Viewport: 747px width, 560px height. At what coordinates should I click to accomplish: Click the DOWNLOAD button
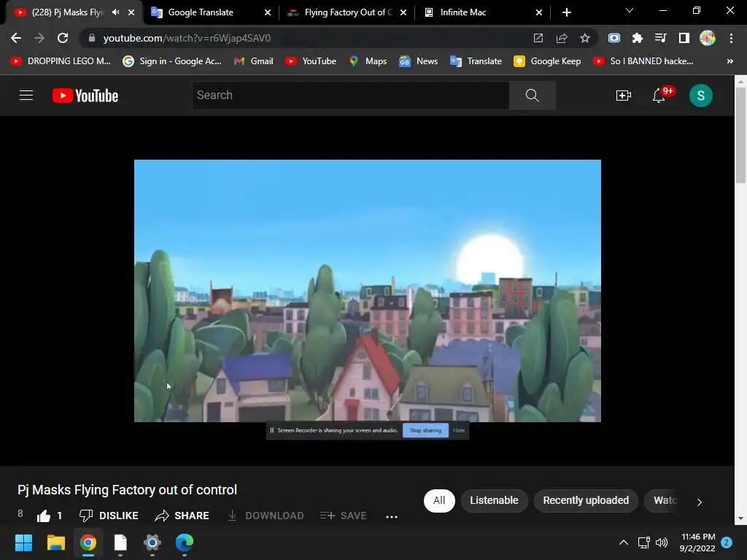266,516
